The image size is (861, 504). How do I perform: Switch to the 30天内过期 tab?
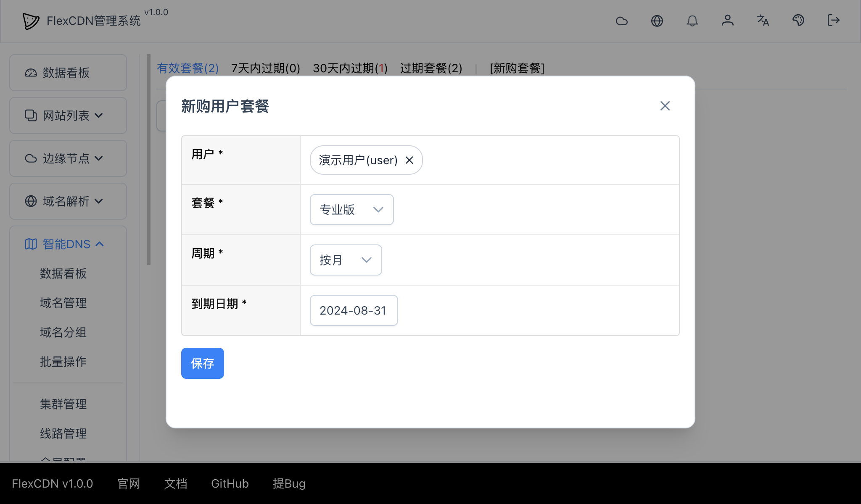pos(350,68)
